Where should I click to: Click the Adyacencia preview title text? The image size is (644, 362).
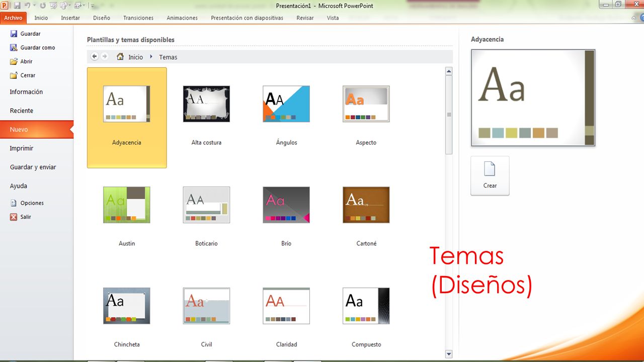487,39
